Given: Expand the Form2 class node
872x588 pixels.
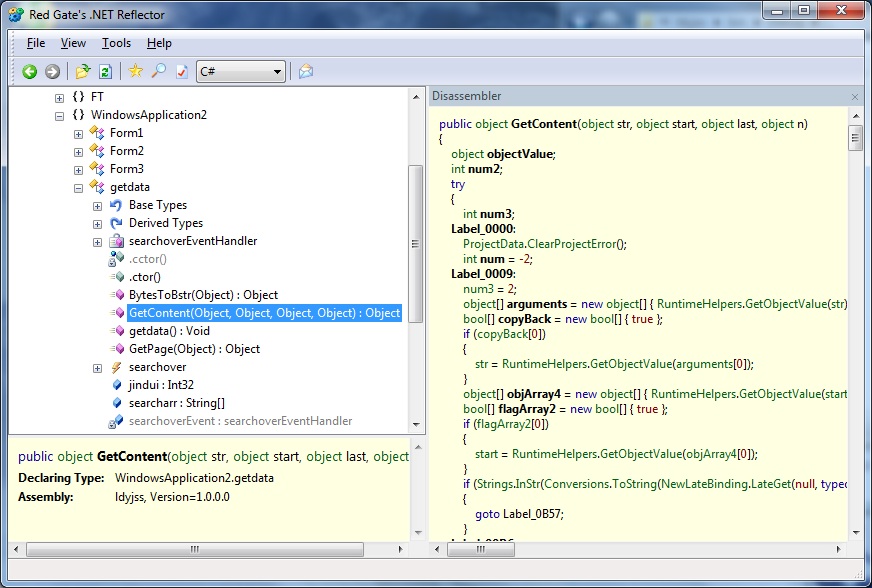Looking at the screenshot, I should coord(78,152).
